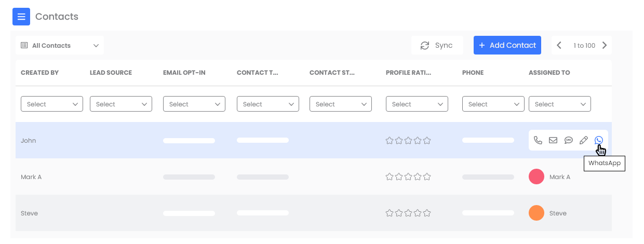
Task: Click the phone call icon for John
Action: click(x=538, y=140)
